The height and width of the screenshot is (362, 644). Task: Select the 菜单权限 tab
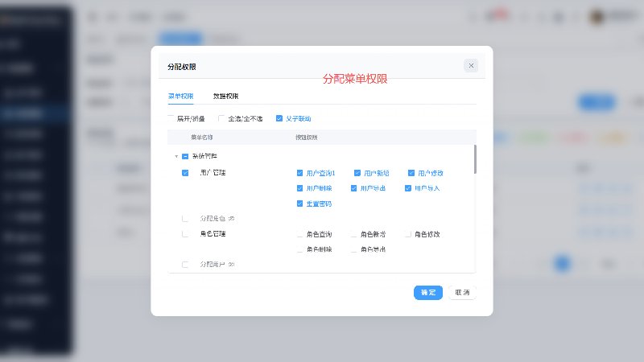point(180,96)
